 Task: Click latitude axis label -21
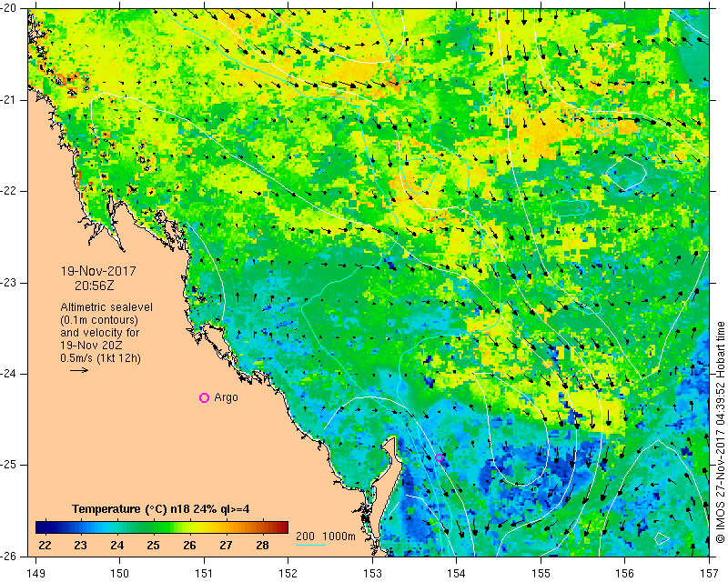(x=8, y=100)
